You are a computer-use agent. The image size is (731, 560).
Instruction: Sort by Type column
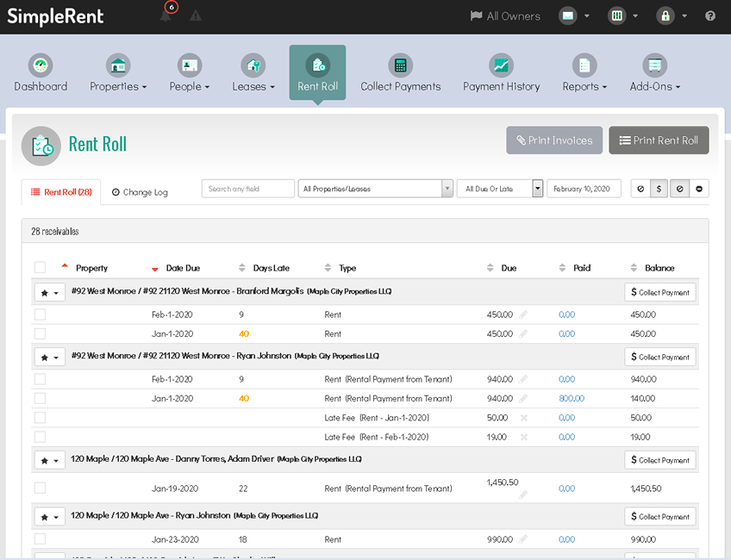(x=328, y=267)
